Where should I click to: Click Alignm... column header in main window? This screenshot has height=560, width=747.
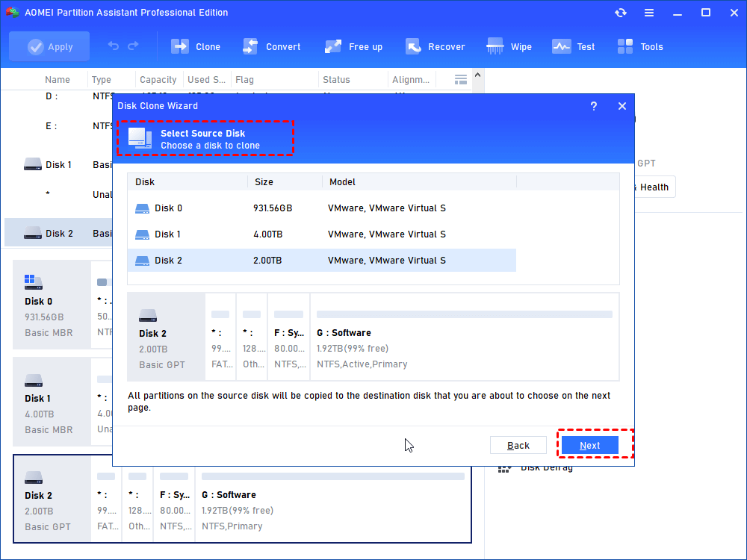(x=411, y=80)
